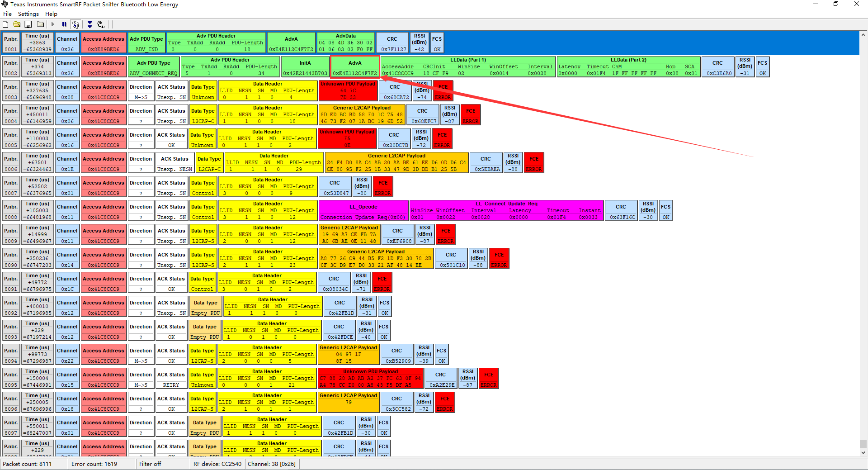Select packet number 8081 cell
The width and height of the screenshot is (868, 470).
[11, 43]
